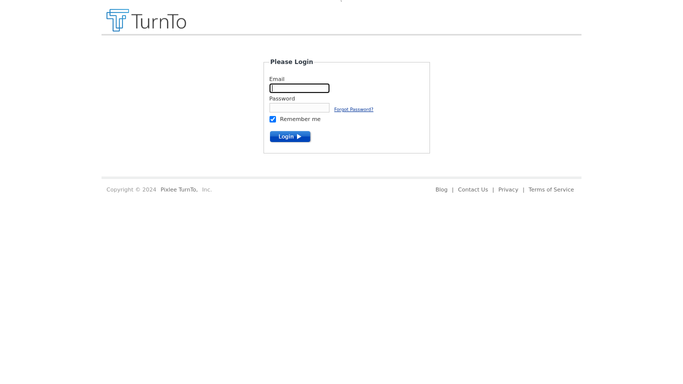Uncheck the Remember me checkbox
The width and height of the screenshot is (683, 384).
tap(273, 119)
